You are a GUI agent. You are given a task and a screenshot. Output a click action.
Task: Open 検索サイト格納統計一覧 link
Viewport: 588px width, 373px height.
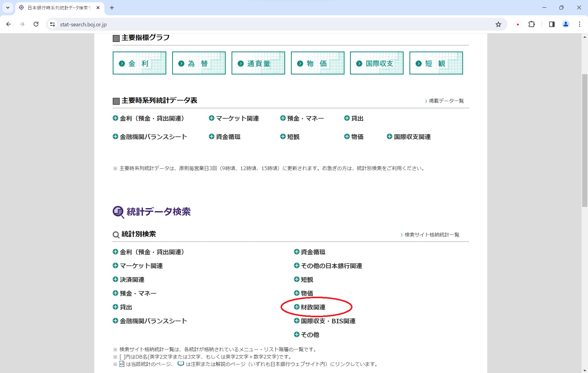click(x=432, y=235)
